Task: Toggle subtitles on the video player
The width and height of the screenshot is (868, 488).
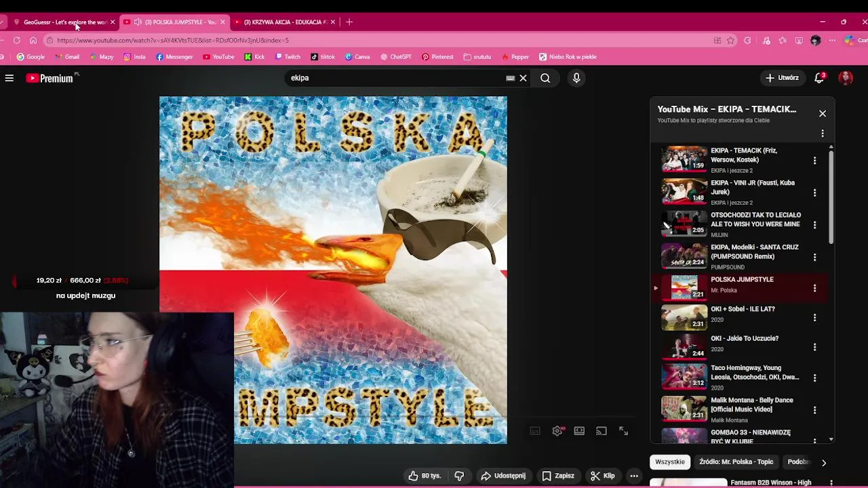Action: point(535,431)
